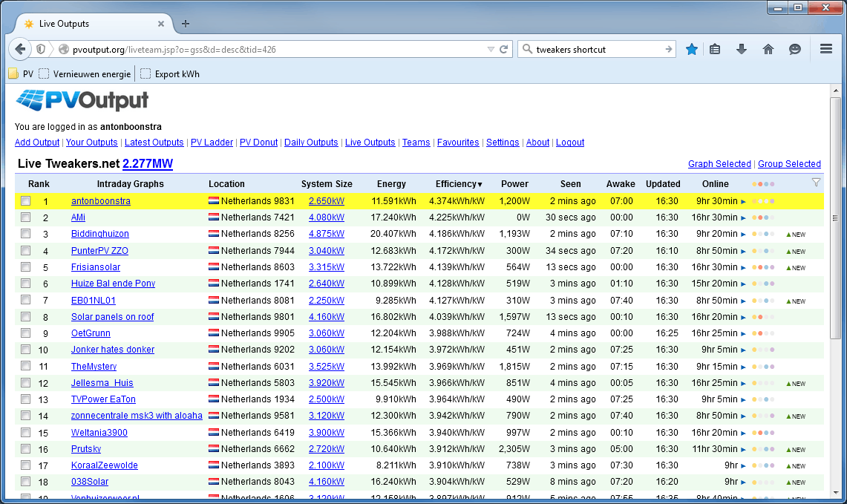
Task: Open the downloads arrow in toolbar
Action: 741,49
